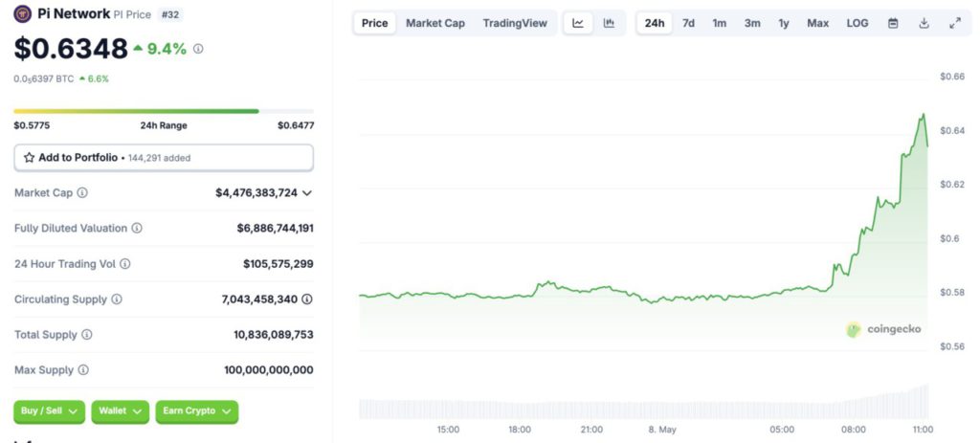Image resolution: width=980 pixels, height=443 pixels.
Task: Click the $0.6348 price value
Action: [x=71, y=49]
